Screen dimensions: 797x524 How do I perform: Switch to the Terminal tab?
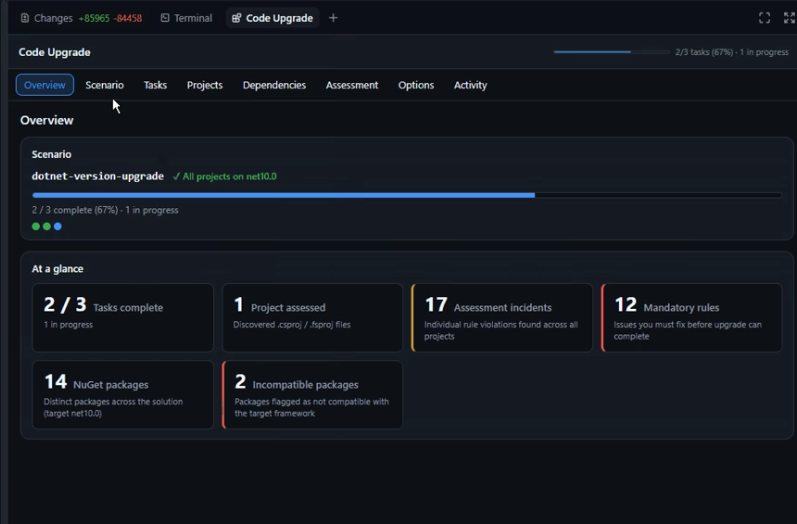coord(187,18)
